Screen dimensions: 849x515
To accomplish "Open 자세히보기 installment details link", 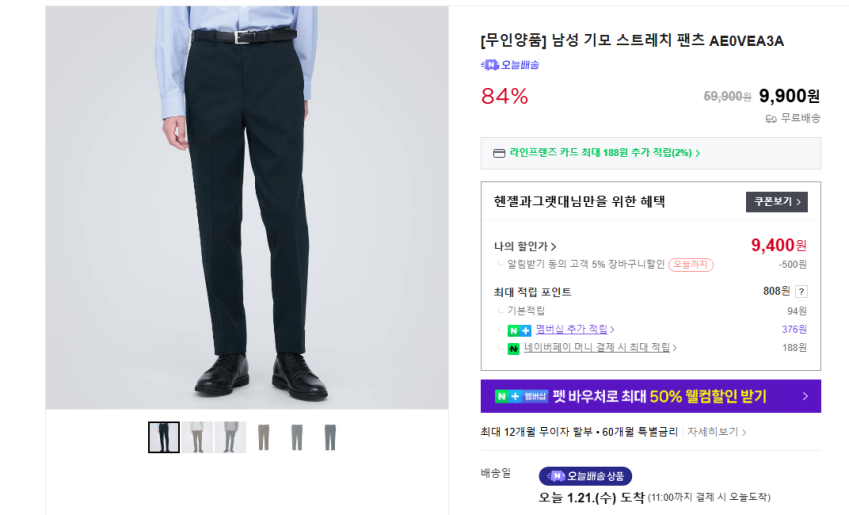I will pos(717,432).
